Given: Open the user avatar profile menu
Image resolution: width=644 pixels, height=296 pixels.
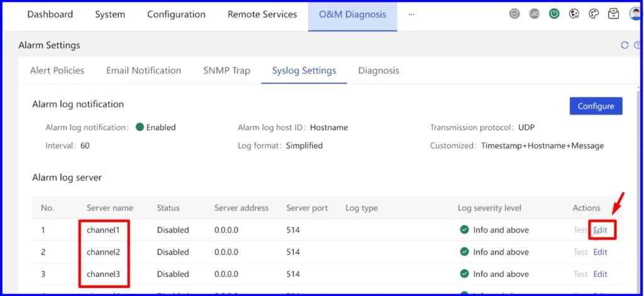Looking at the screenshot, I should [x=635, y=14].
